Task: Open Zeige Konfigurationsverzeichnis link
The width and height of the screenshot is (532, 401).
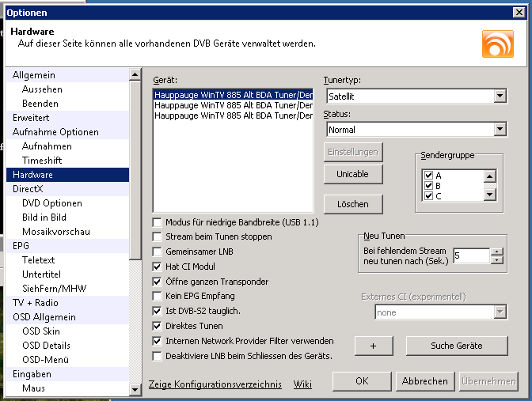Action: pyautogui.click(x=215, y=384)
